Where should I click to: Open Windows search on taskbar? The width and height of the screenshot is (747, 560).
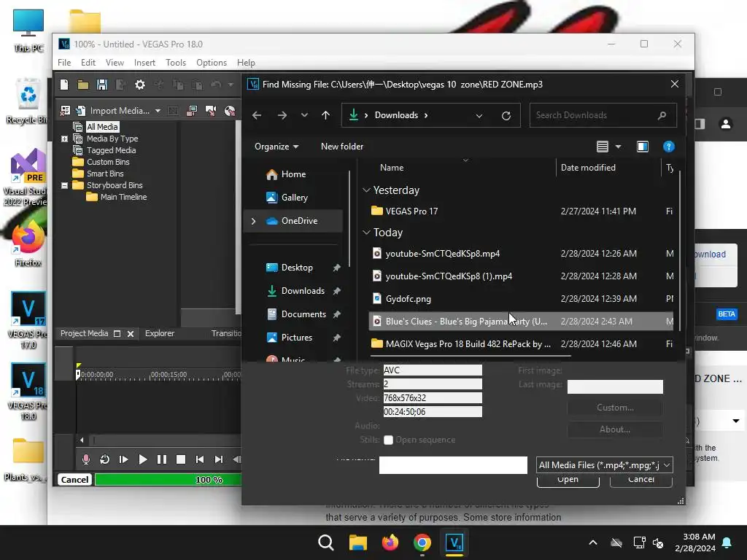point(326,542)
